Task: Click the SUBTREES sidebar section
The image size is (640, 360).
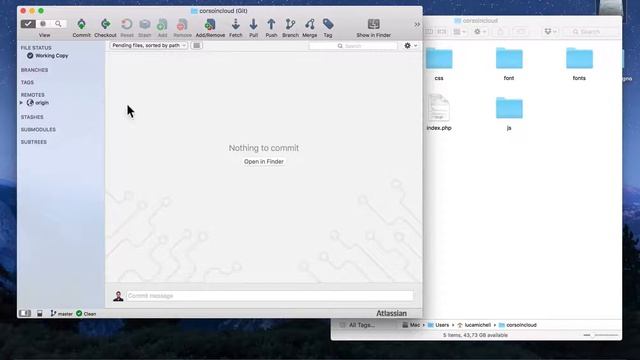Action: pos(33,142)
